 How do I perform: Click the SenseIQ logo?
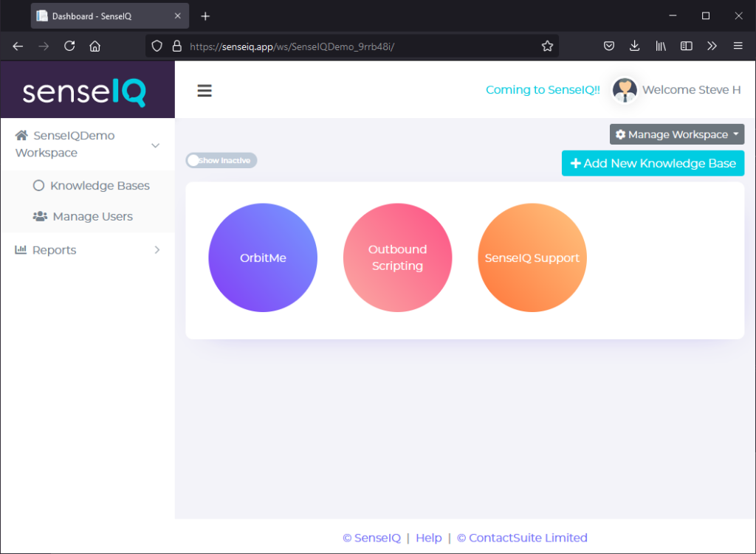tap(86, 89)
